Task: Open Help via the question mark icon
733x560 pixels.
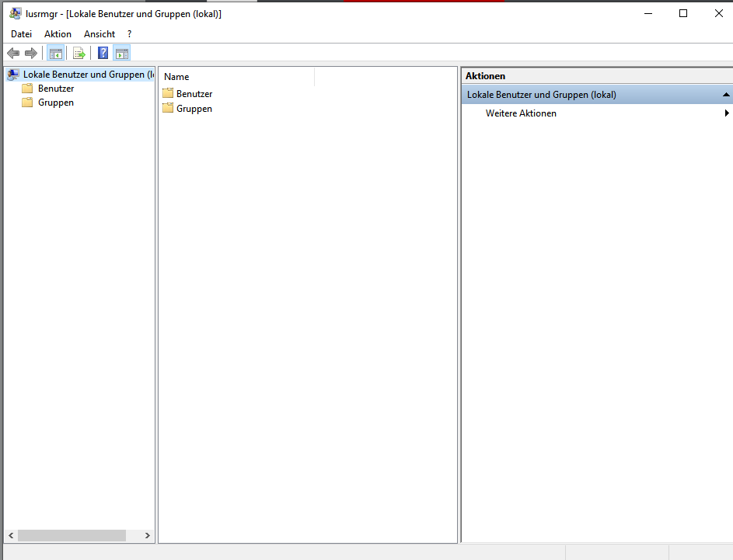Action: (103, 54)
